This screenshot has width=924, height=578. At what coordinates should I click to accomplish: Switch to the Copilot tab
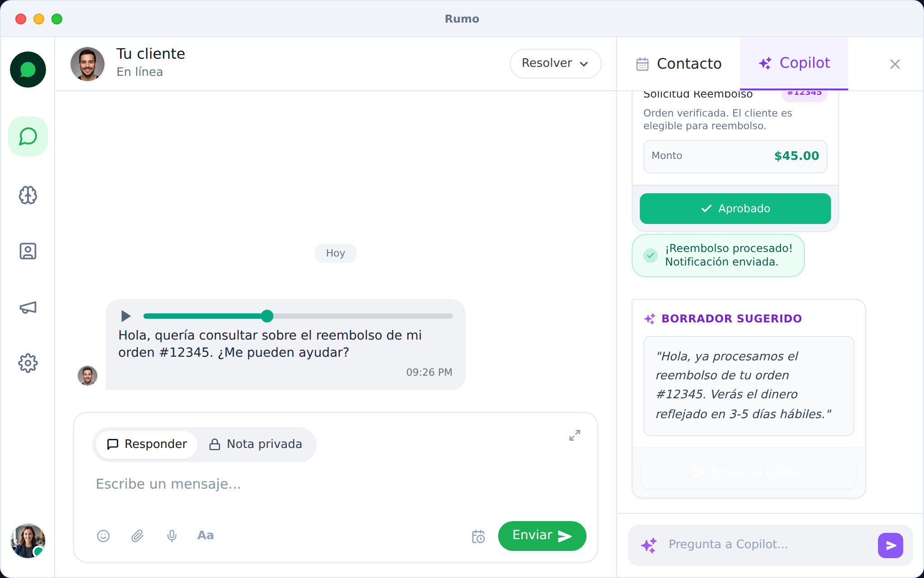click(x=794, y=63)
